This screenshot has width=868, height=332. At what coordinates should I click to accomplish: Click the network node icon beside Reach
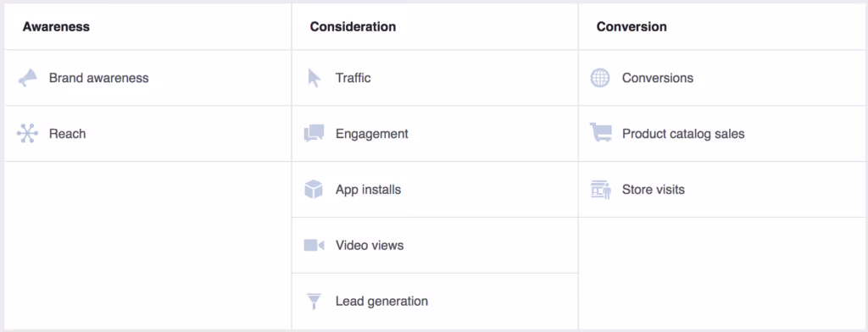tap(27, 133)
